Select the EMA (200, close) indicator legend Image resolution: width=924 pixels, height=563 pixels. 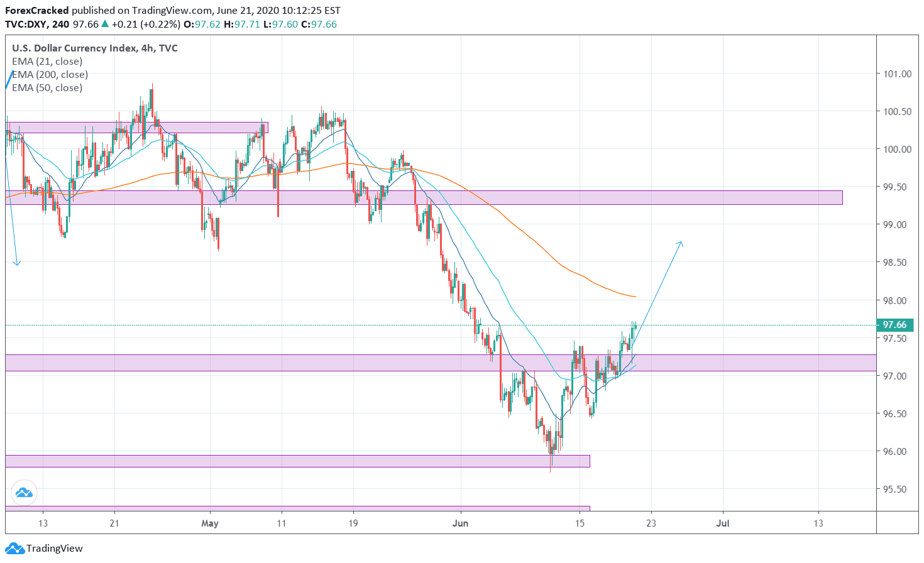(50, 74)
